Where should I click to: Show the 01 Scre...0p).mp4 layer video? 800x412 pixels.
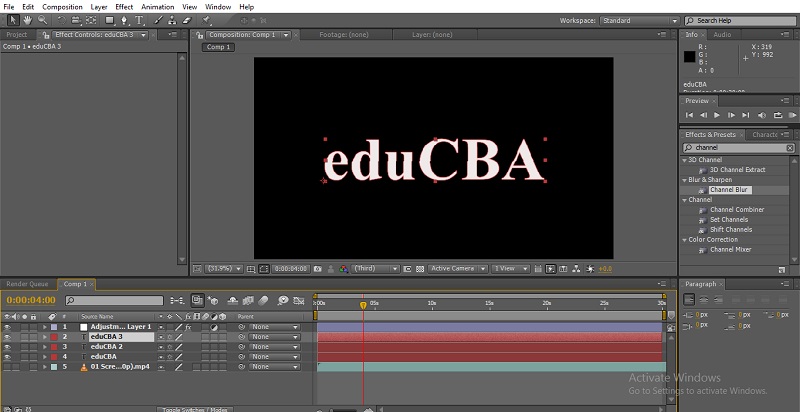7,367
